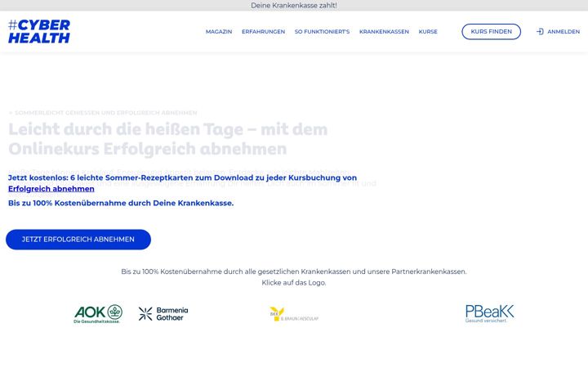The image size is (588, 368).
Task: Click the Anmelden login icon
Action: [540, 32]
